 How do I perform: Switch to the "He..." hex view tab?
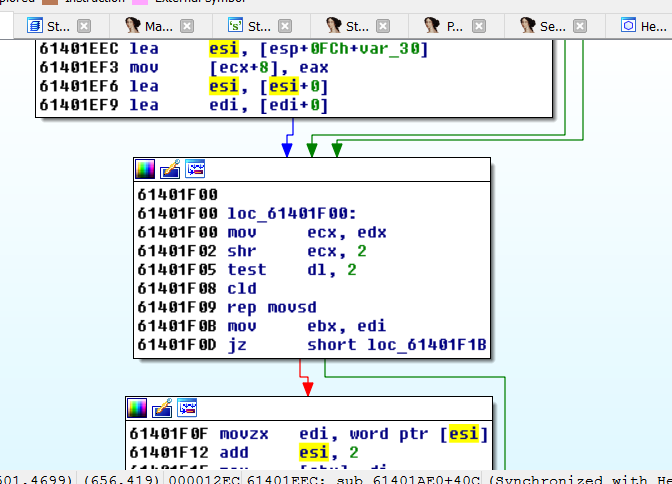(646, 27)
